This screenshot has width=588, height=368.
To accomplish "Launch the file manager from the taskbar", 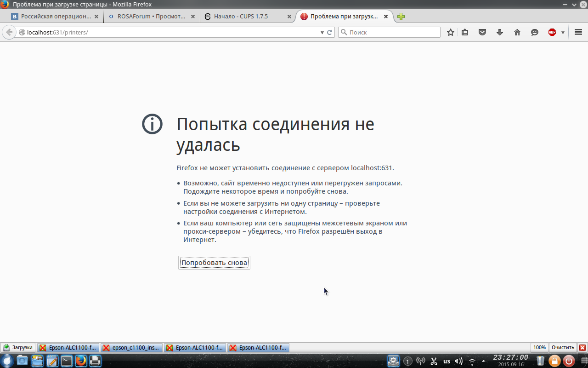I will (x=37, y=361).
